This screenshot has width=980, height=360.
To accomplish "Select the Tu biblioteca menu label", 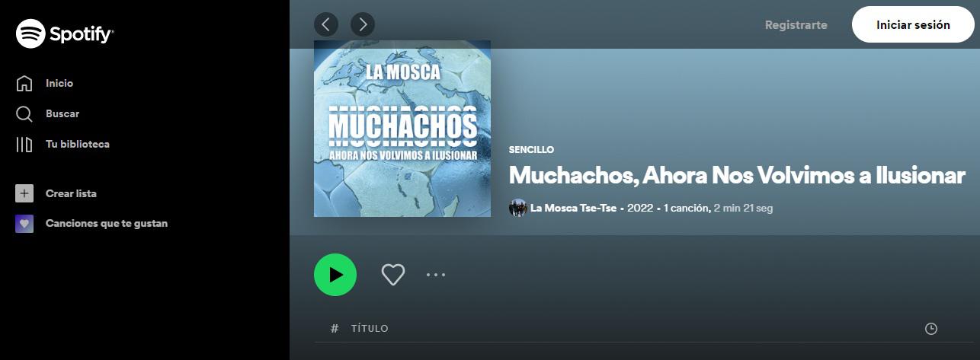I will (x=78, y=144).
